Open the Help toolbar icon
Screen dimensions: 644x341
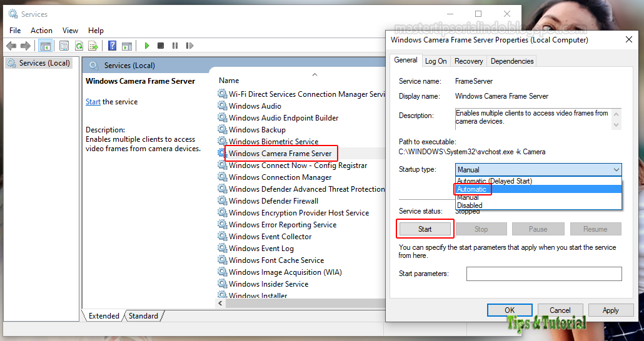pyautogui.click(x=112, y=46)
